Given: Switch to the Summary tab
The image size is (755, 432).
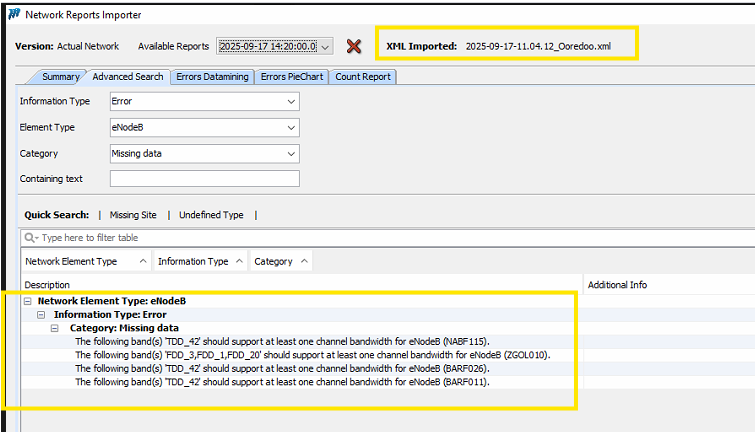Looking at the screenshot, I should point(61,76).
